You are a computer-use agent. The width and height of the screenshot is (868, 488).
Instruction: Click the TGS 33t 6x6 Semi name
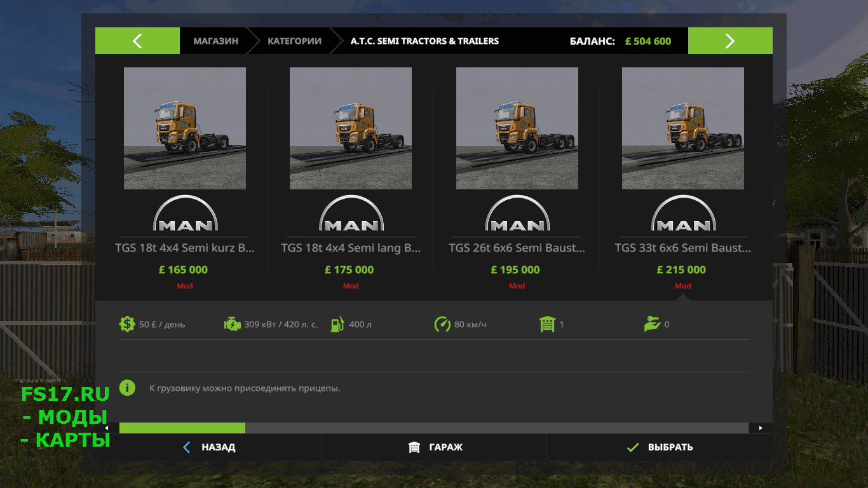683,248
